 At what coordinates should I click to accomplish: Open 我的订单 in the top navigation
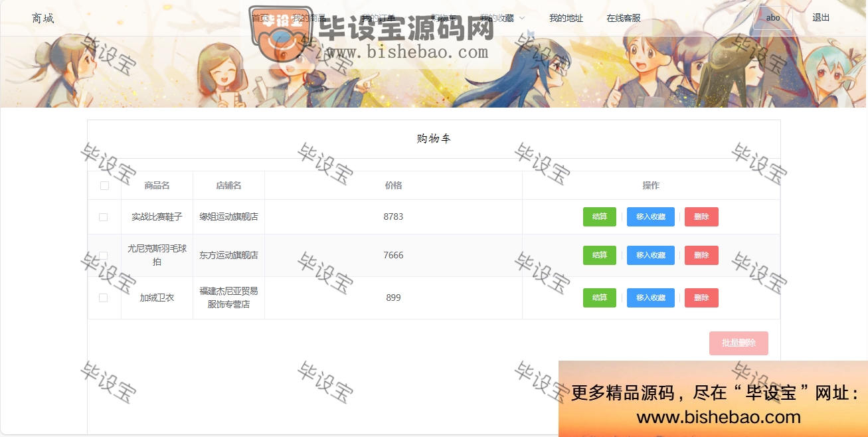(x=379, y=18)
